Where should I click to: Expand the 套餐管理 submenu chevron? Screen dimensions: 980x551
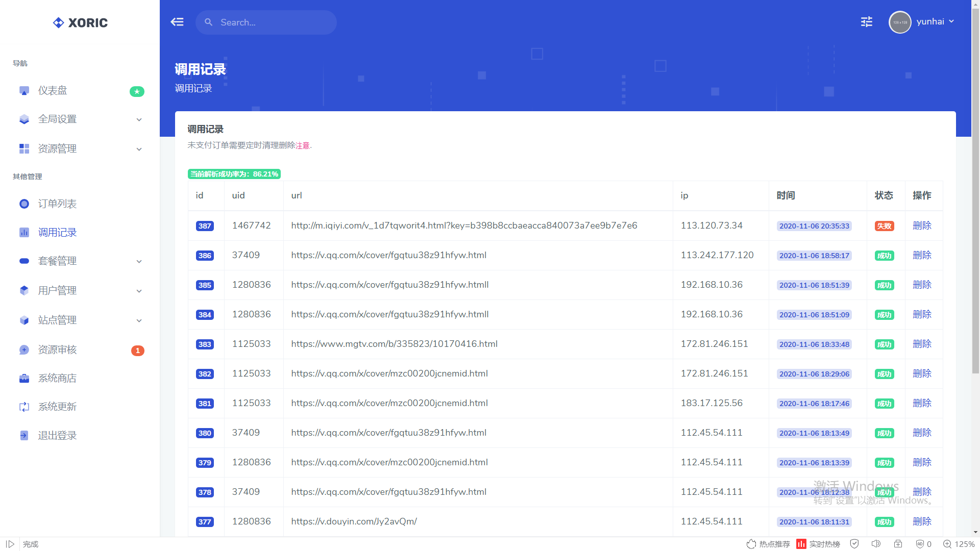pyautogui.click(x=139, y=261)
